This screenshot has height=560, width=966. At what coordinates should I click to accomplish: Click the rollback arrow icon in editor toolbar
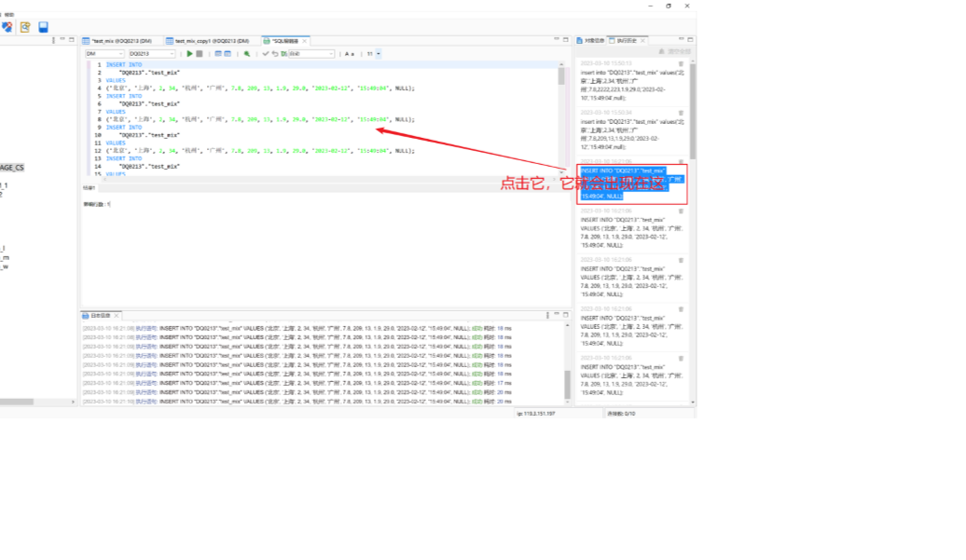pyautogui.click(x=275, y=54)
